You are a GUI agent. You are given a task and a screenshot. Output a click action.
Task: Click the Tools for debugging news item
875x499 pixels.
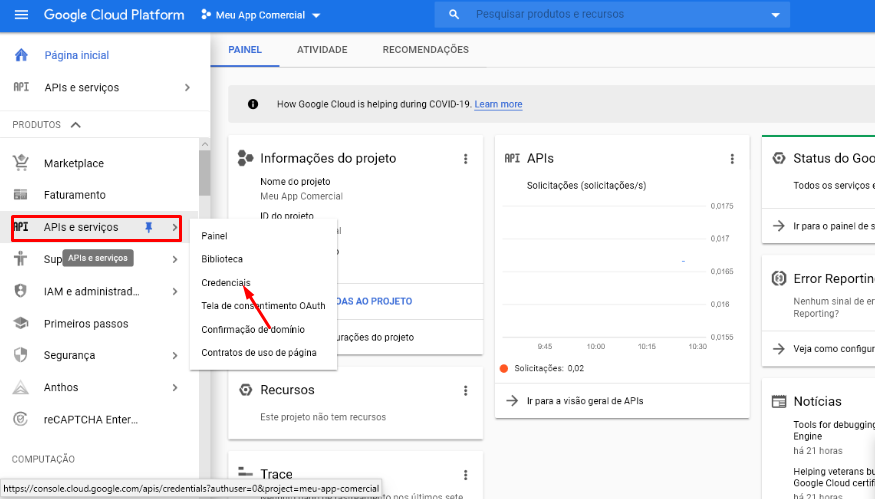834,430
